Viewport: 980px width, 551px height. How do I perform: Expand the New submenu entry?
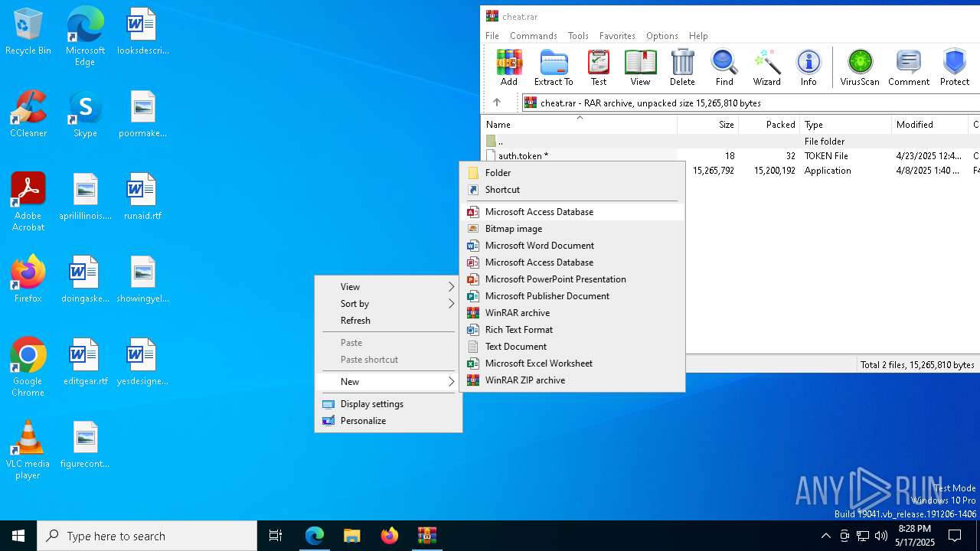388,382
